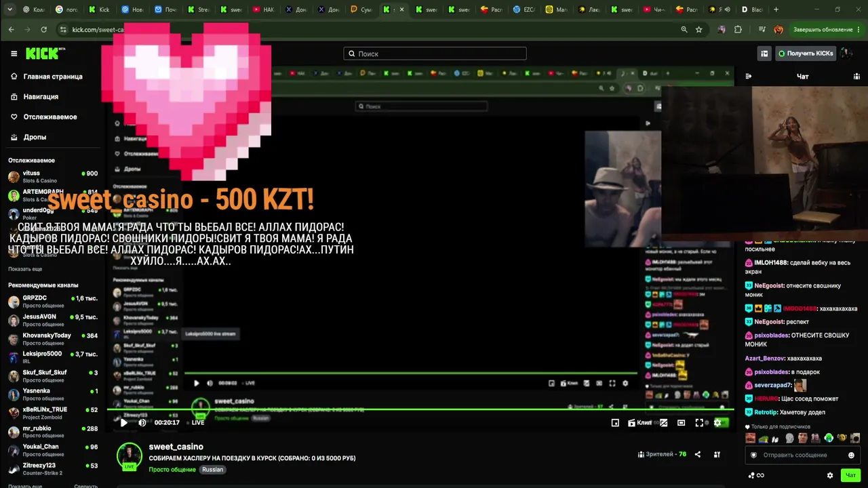Open vituss channel in followed list
This screenshot has height=488, width=868.
pyautogui.click(x=53, y=176)
